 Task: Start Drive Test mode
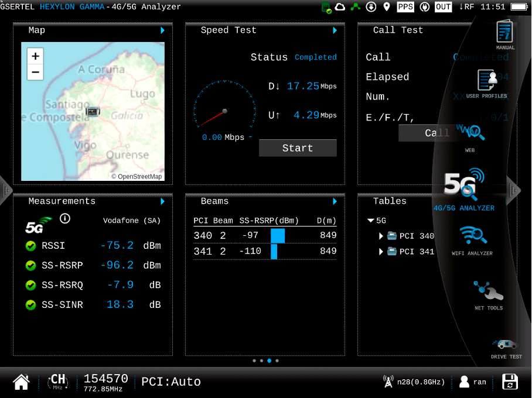(x=506, y=345)
